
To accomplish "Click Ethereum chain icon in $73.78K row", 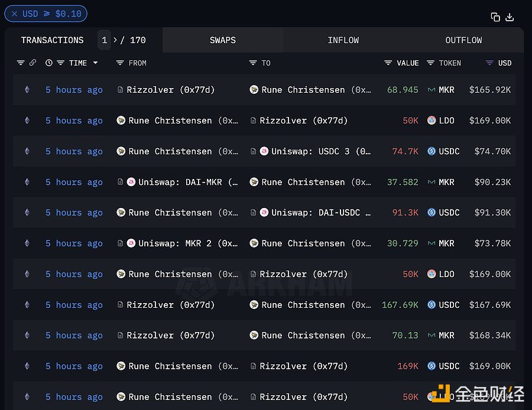I will tap(27, 243).
